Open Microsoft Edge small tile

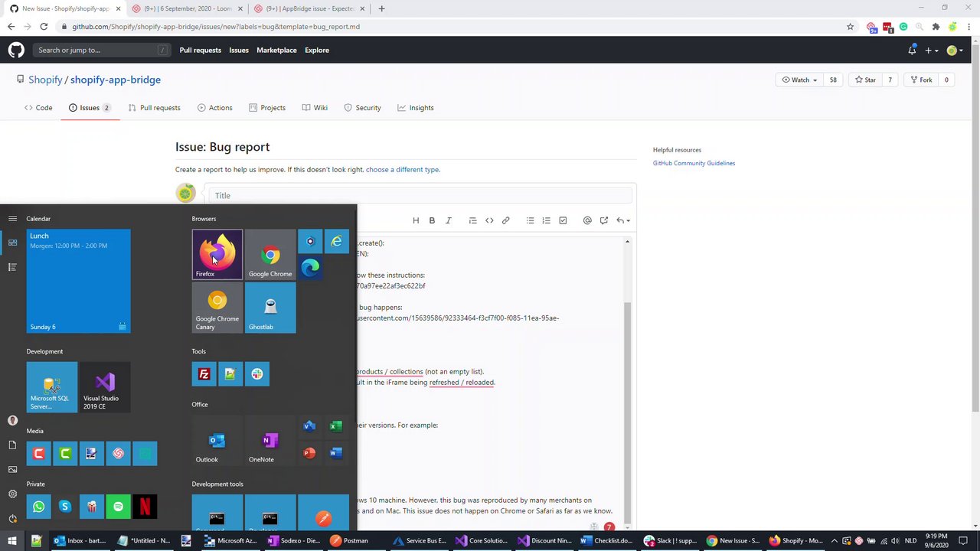point(310,268)
